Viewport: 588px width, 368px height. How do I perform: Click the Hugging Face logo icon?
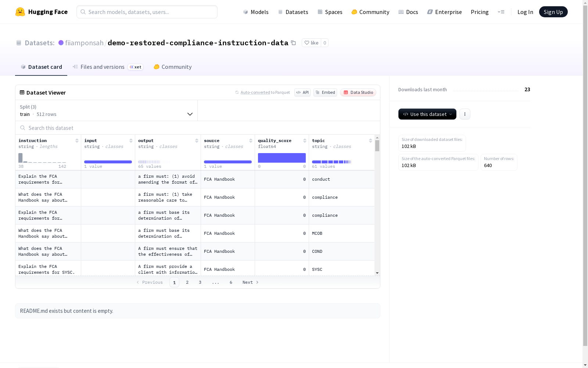coord(20,12)
